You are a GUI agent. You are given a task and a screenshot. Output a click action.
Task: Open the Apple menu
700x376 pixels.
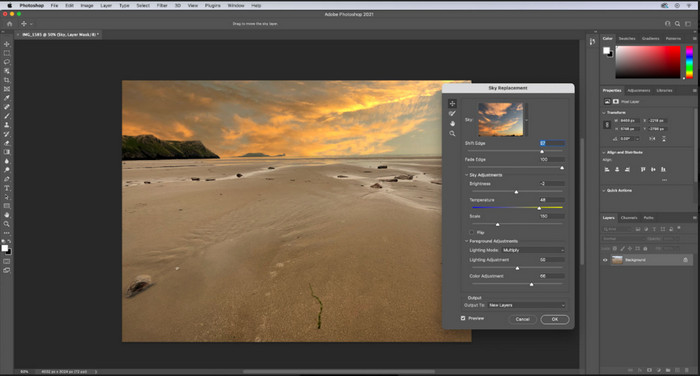coord(9,6)
